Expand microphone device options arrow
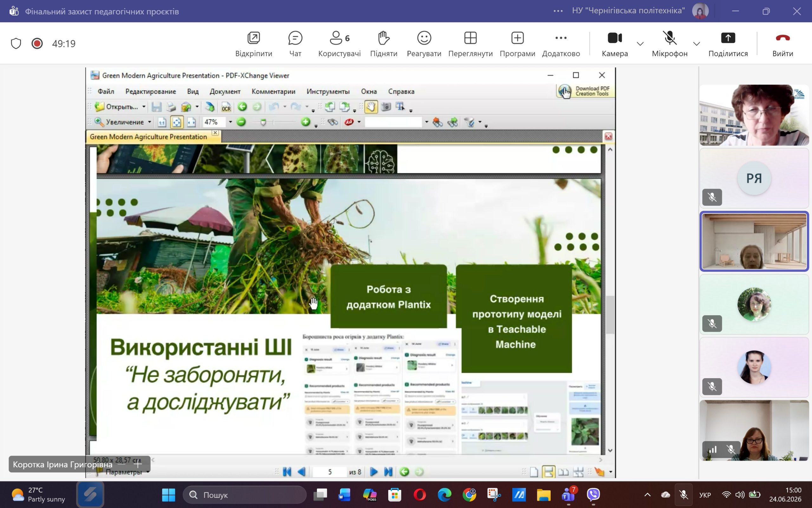The height and width of the screenshot is (508, 812). [697, 44]
